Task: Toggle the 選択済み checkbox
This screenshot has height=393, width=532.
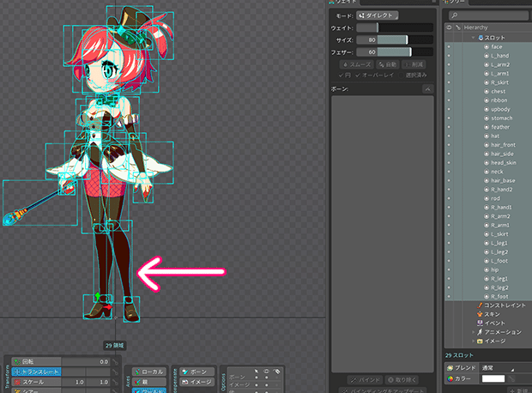Action: [413, 75]
